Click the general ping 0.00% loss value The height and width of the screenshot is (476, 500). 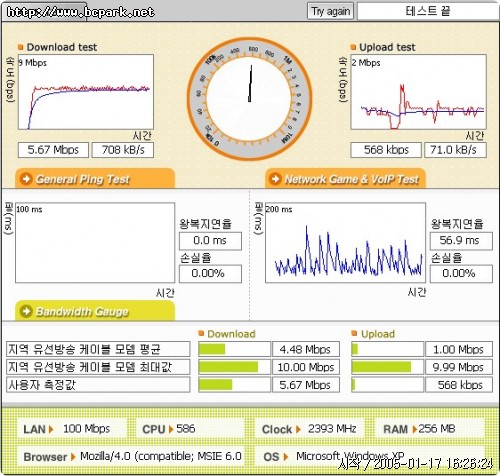coord(210,274)
